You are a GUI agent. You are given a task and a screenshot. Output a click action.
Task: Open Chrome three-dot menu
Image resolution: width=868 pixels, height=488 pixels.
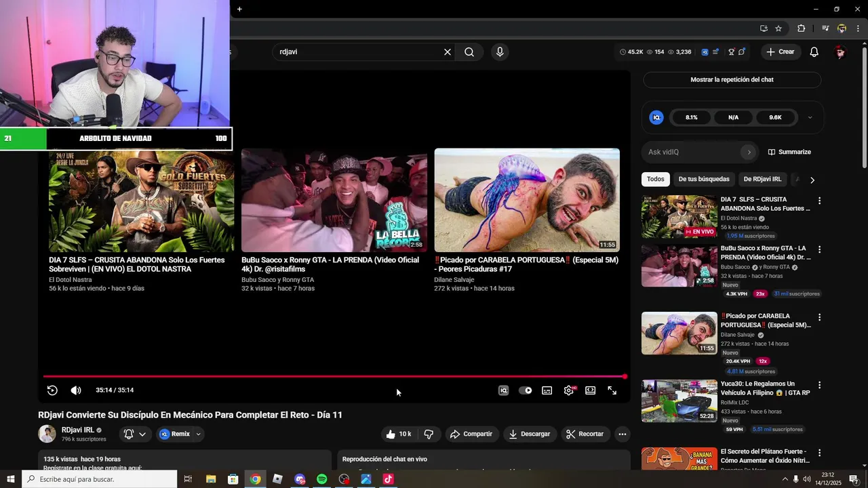tap(858, 28)
